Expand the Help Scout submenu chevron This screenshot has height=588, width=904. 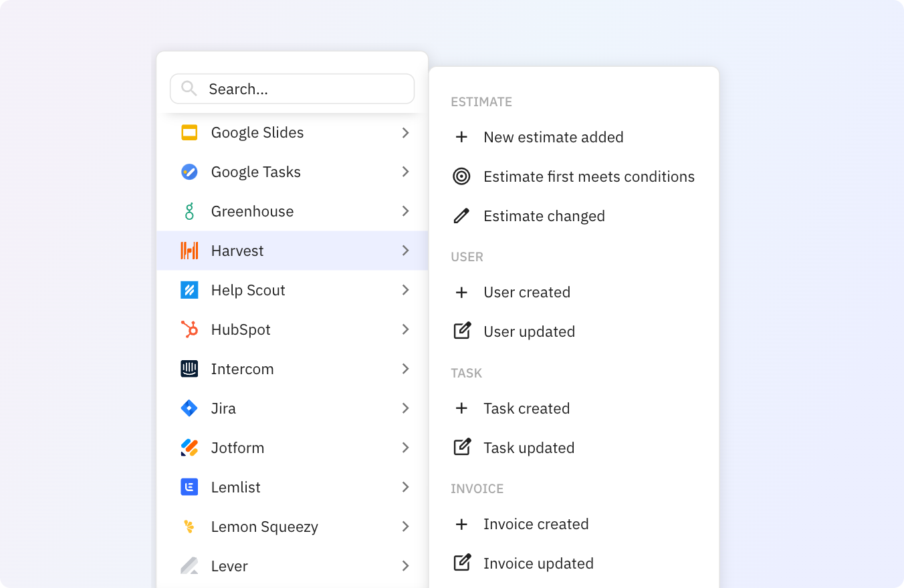(405, 290)
